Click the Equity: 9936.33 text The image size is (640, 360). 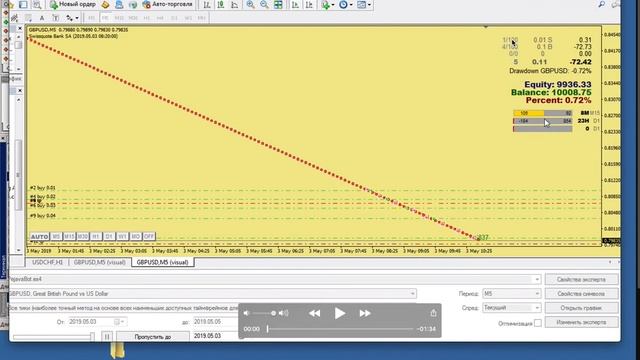(x=558, y=84)
